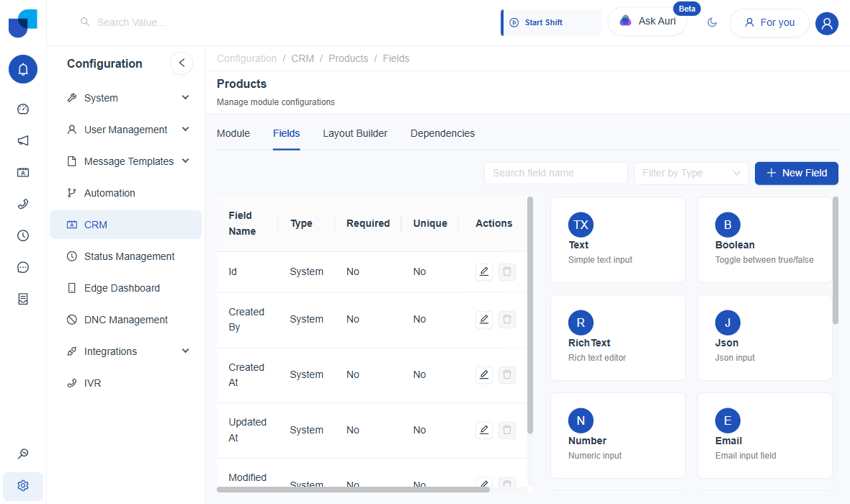Edit the Updated At field row

(484, 430)
